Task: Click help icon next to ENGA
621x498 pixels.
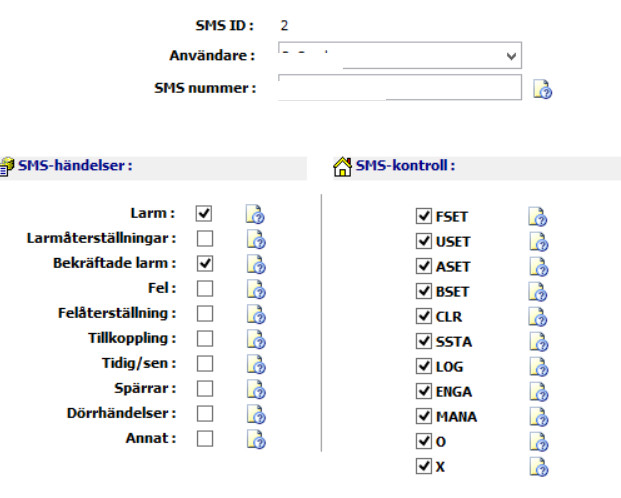Action: [x=537, y=392]
